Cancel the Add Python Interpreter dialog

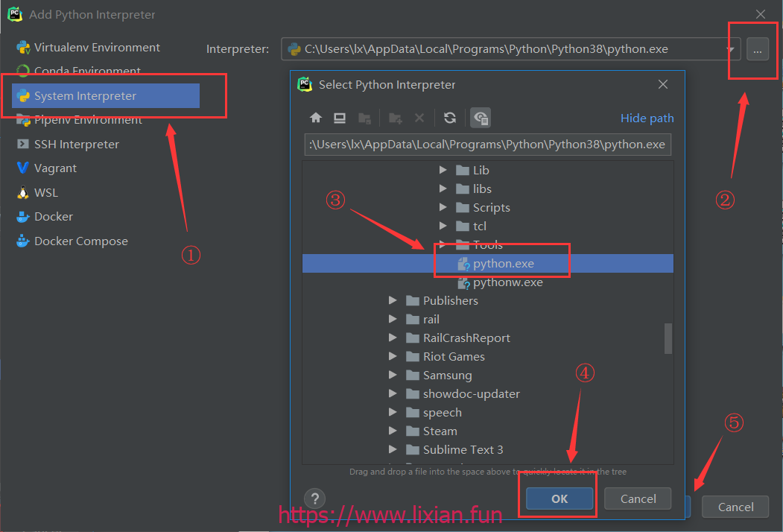coord(735,507)
